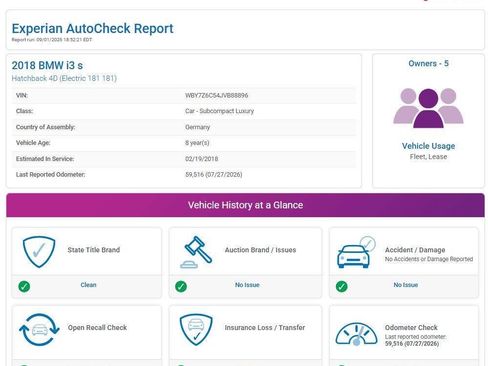The width and height of the screenshot is (488, 366).
Task: Click the Odometer Check label
Action: point(411,328)
